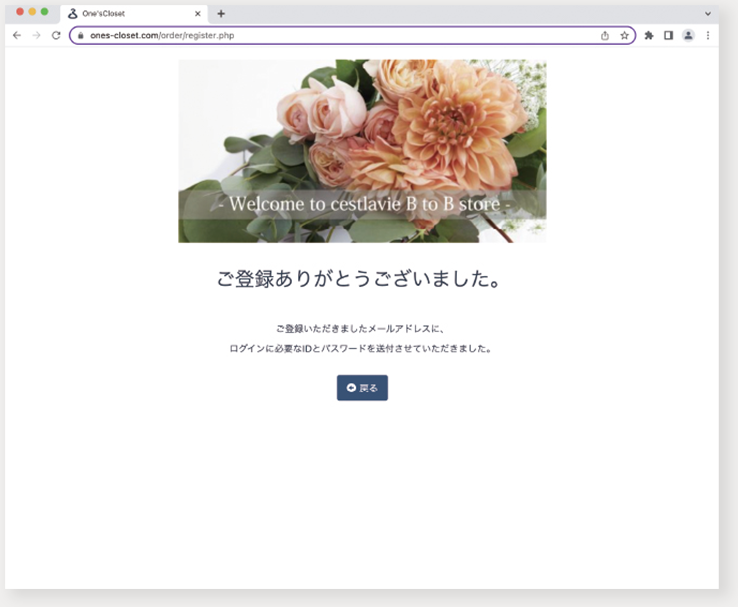This screenshot has width=738, height=607.
Task: Share this page from address bar
Action: [x=605, y=35]
